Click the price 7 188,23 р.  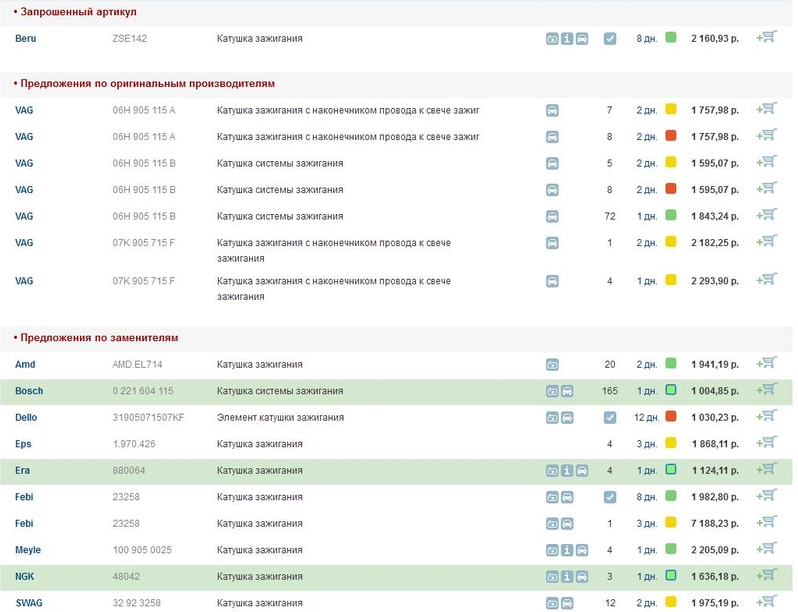[715, 523]
